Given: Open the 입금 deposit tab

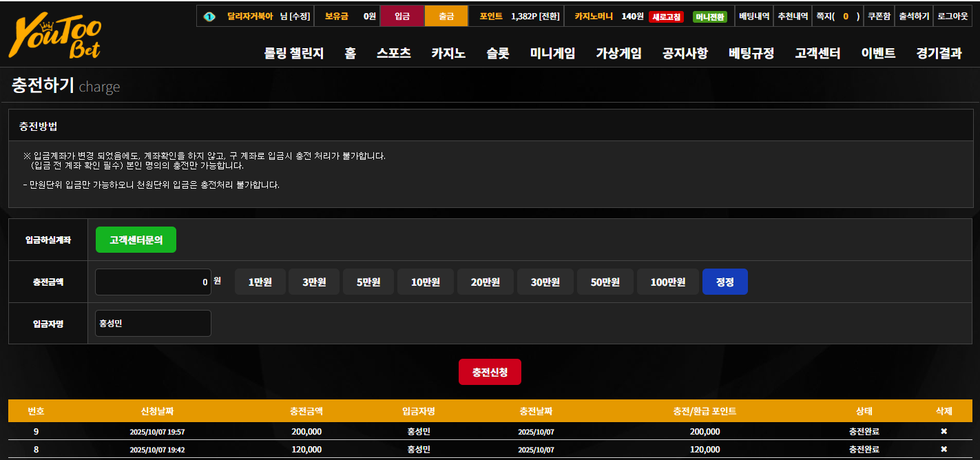Looking at the screenshot, I should pos(402,16).
